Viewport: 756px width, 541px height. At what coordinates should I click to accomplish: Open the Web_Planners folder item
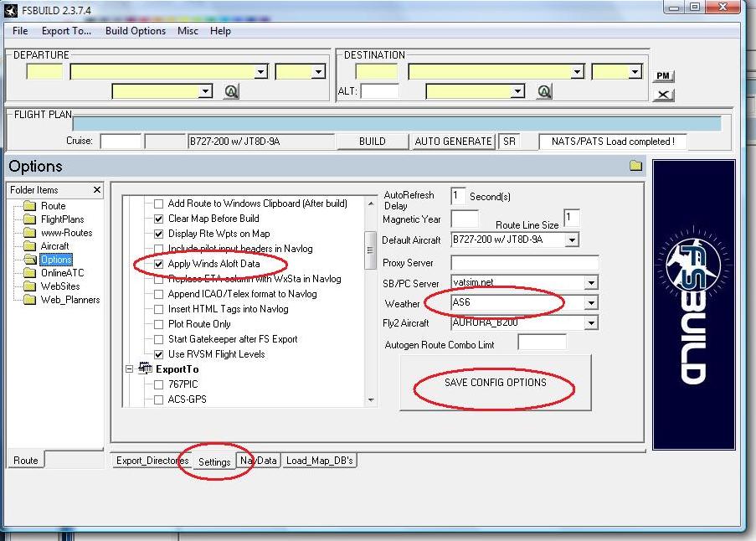click(70, 300)
